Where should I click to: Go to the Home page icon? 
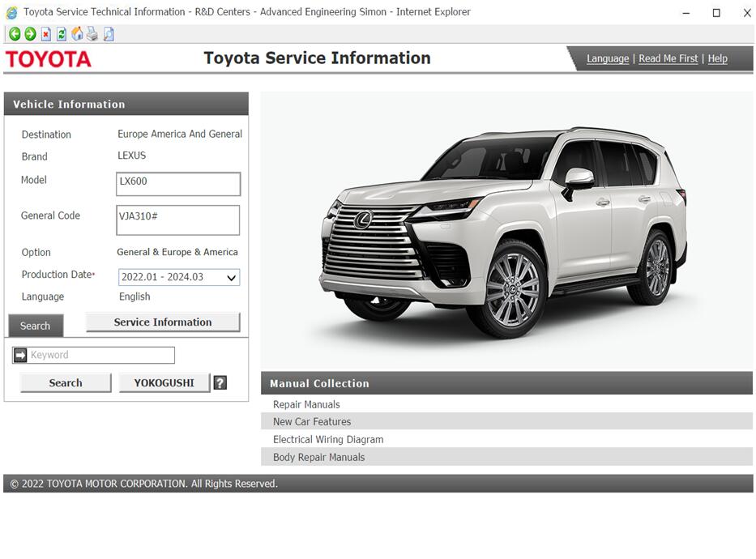[x=77, y=34]
